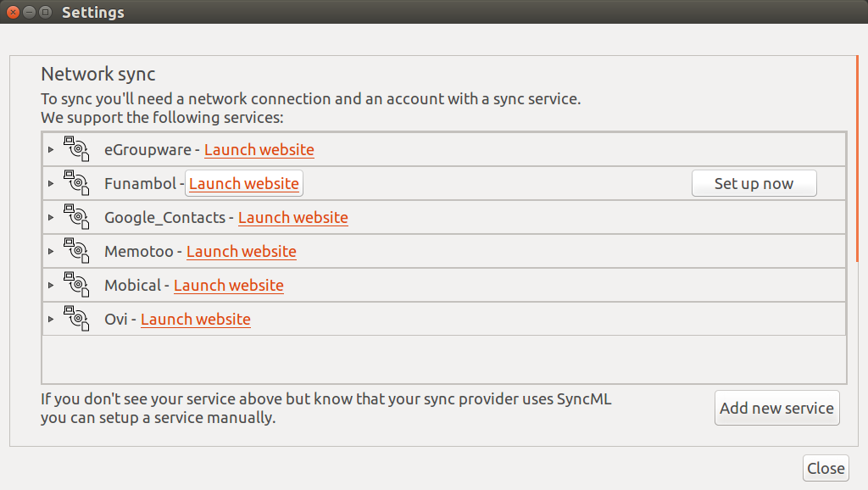Click the Funambol sync service icon
Viewport: 868px width, 490px height.
(76, 183)
